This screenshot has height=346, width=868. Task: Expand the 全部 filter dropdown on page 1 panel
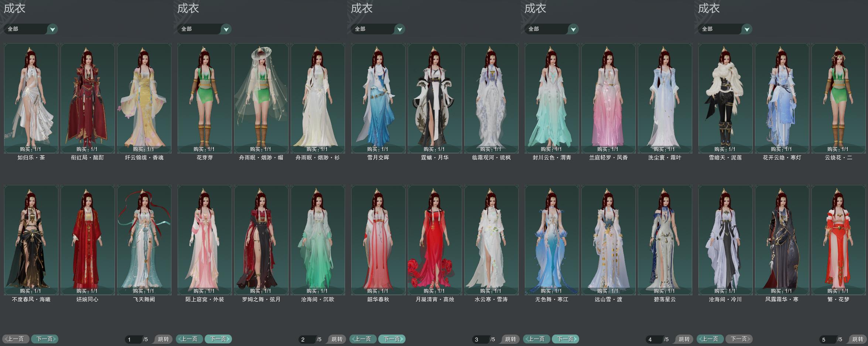pos(31,29)
